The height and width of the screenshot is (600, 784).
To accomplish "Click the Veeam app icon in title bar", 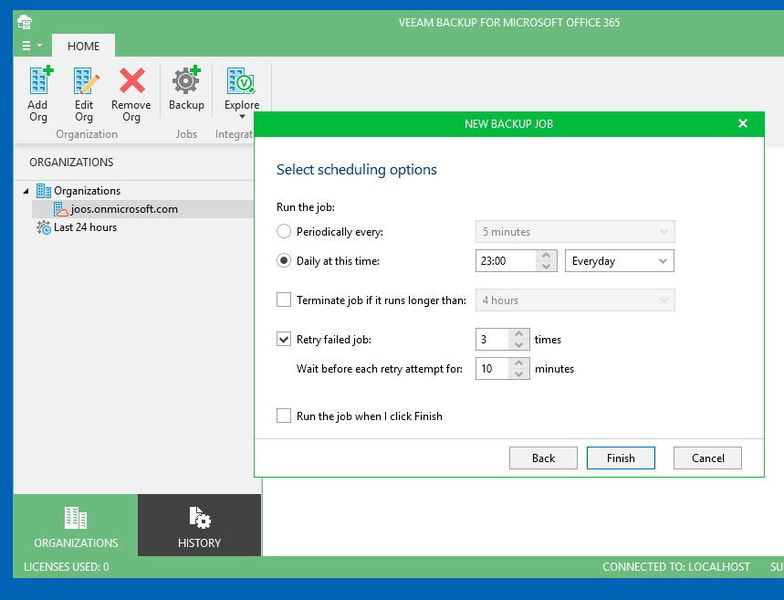I will (24, 22).
